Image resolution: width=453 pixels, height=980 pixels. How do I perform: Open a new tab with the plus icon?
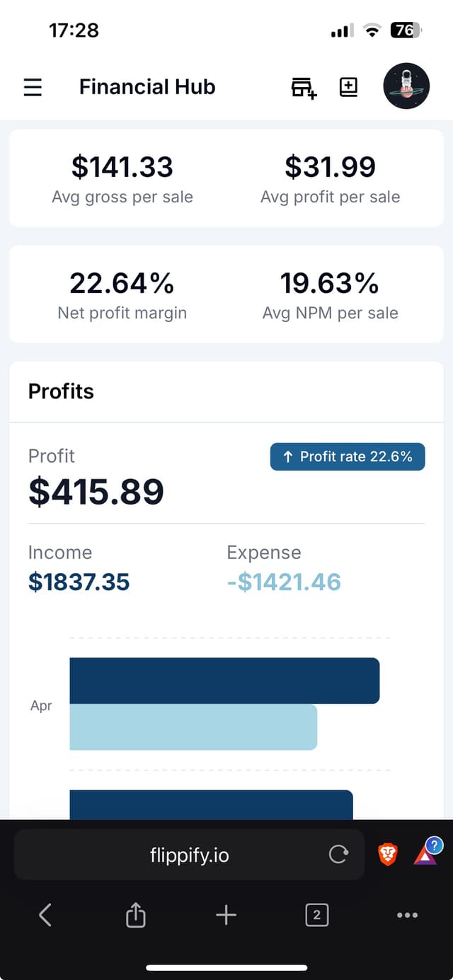pyautogui.click(x=226, y=914)
